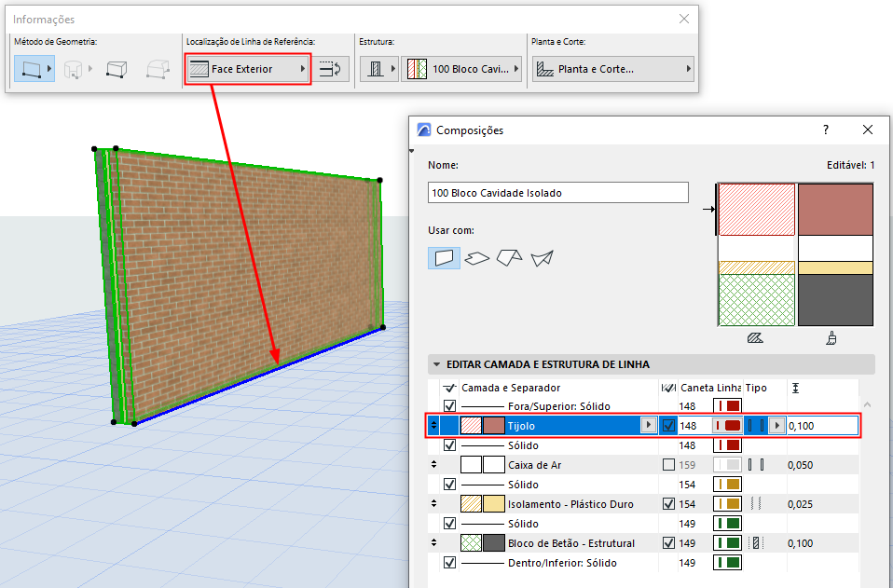Click the end-line hatch column header icon

point(668,388)
